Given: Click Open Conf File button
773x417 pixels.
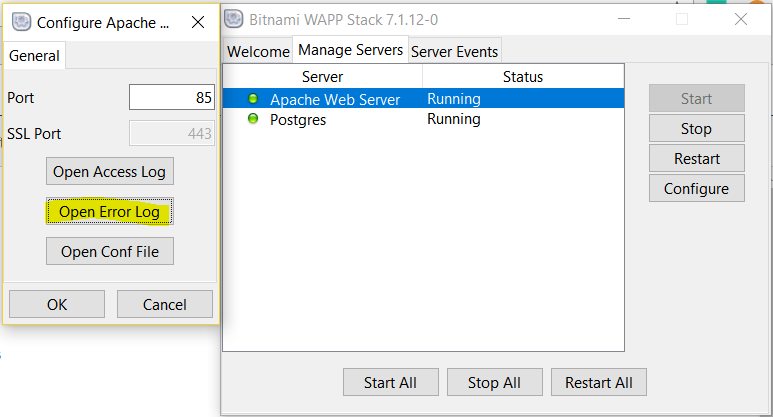Looking at the screenshot, I should pyautogui.click(x=110, y=251).
